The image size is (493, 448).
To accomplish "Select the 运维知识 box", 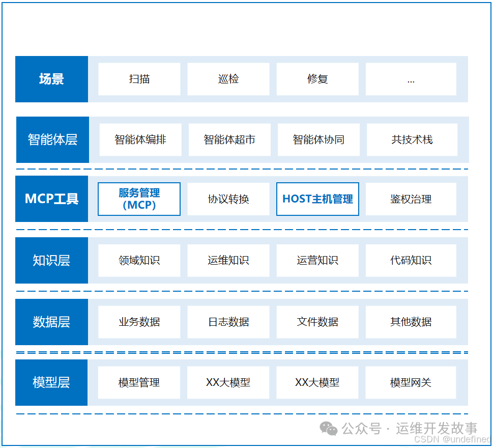I will (228, 261).
